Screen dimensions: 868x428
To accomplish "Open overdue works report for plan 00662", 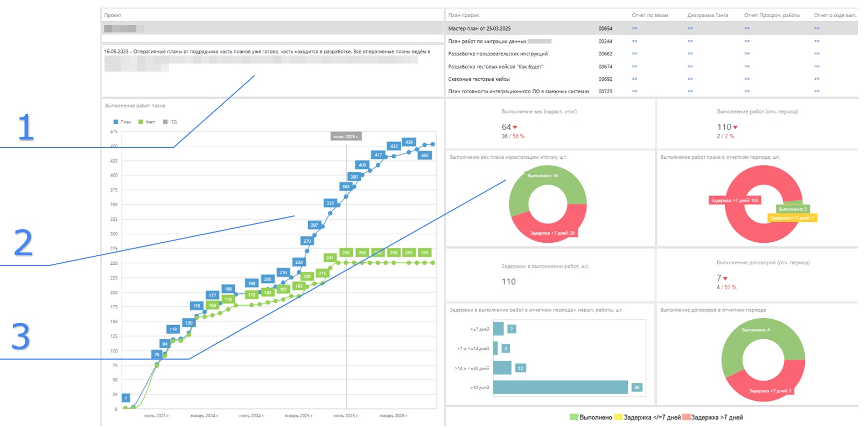I will tap(747, 53).
